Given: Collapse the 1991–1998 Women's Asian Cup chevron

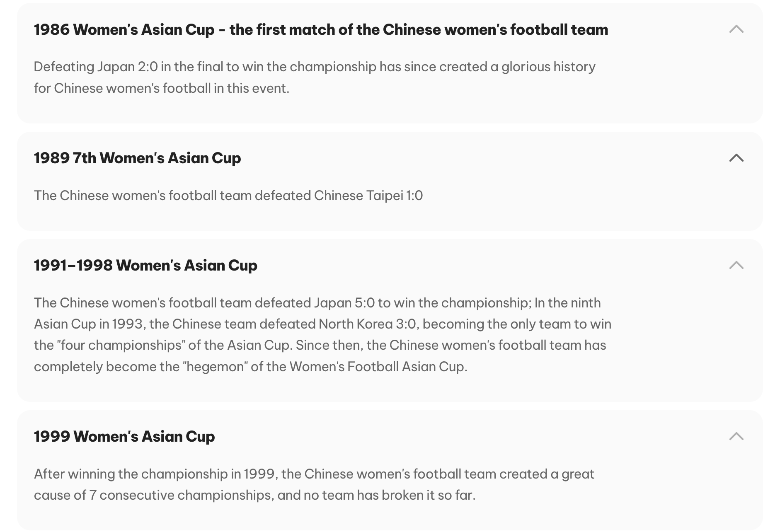Looking at the screenshot, I should (x=736, y=265).
